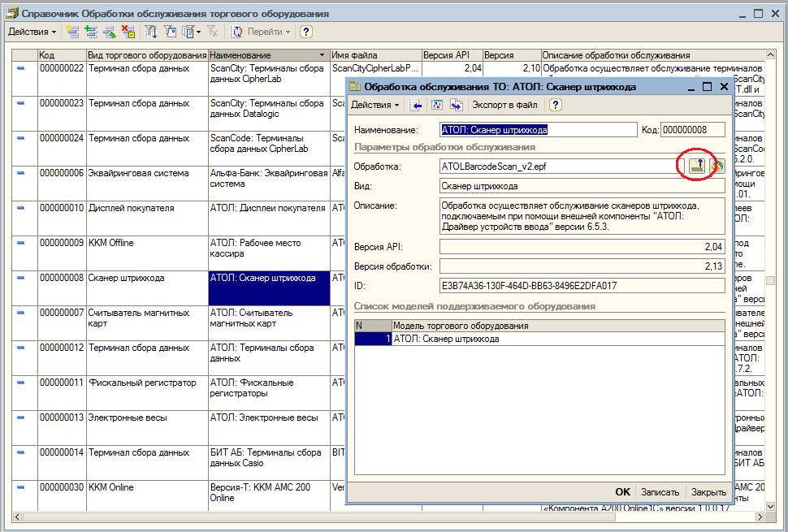This screenshot has width=788, height=532.
Task: Open the help icon in main toolbar
Action: [305, 32]
